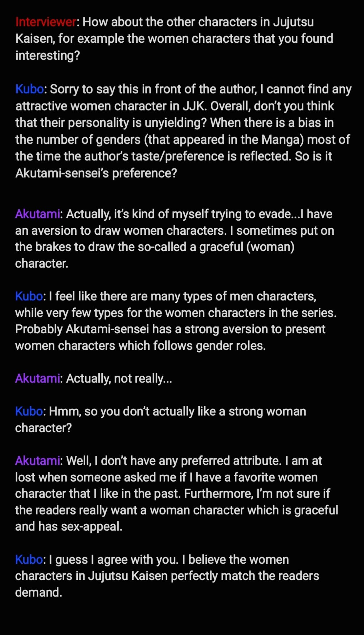Click the final word 'demand.'
Viewport: 364px width, 635px height.
39,592
